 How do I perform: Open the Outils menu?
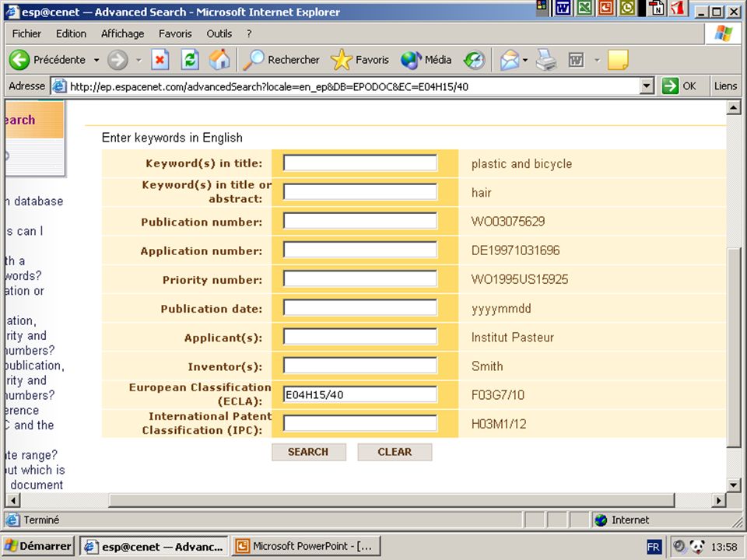(x=219, y=33)
